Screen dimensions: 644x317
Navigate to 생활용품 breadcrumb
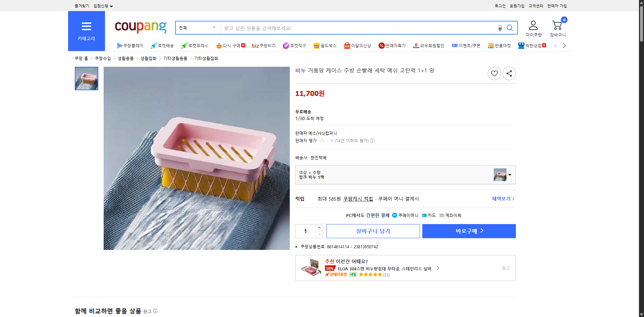125,58
